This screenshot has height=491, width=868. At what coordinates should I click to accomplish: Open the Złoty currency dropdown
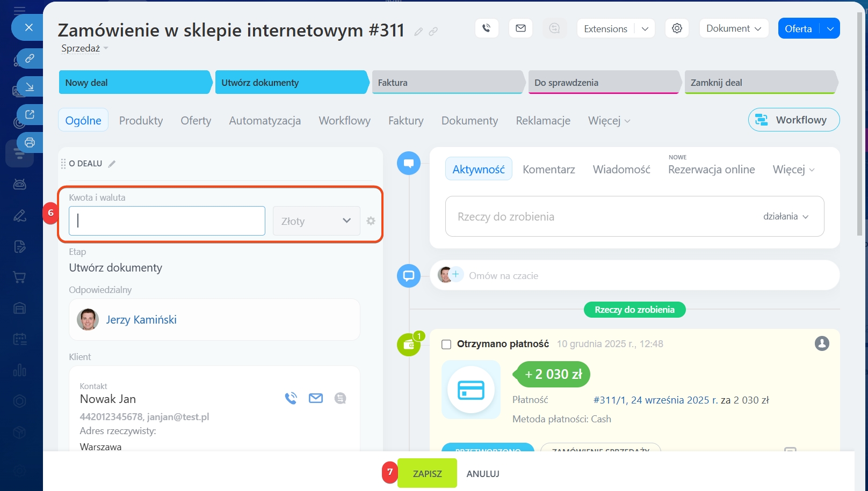coord(316,221)
